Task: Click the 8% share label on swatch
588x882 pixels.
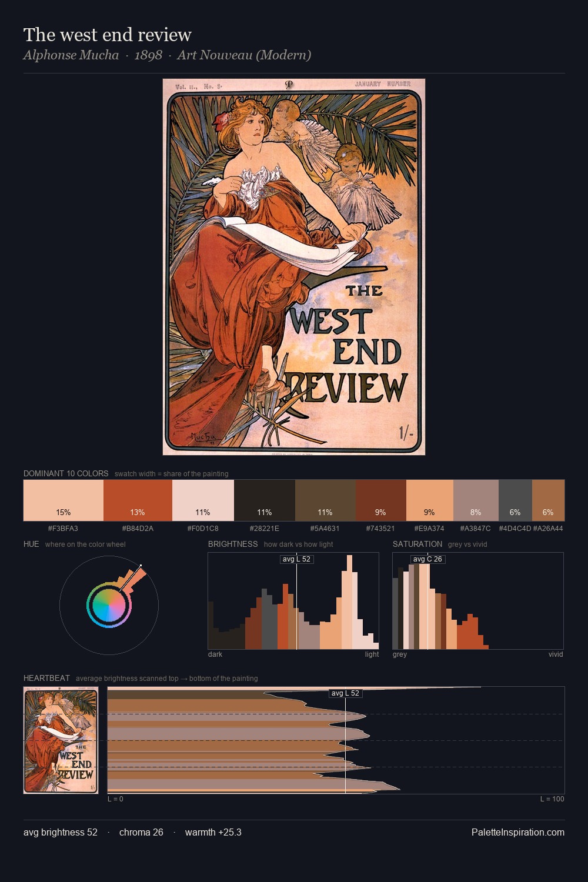Action: [476, 512]
